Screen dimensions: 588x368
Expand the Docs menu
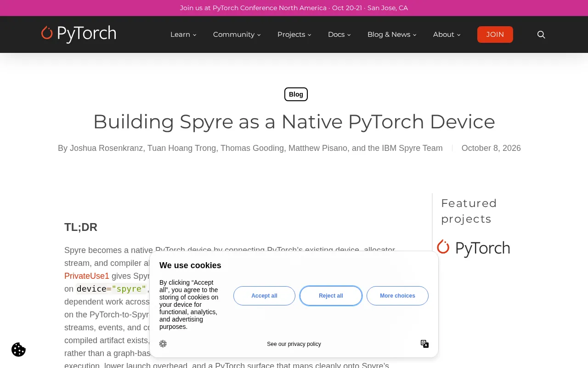tap(339, 34)
